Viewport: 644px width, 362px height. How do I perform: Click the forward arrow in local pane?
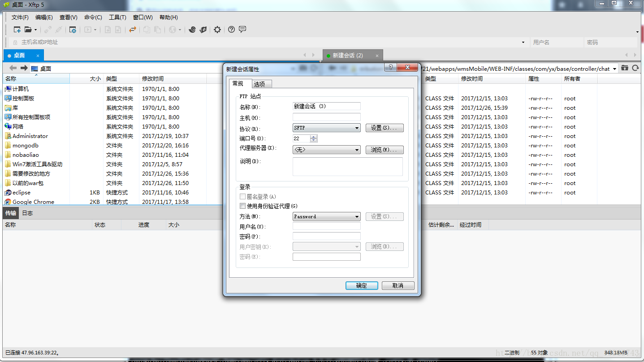tap(24, 68)
